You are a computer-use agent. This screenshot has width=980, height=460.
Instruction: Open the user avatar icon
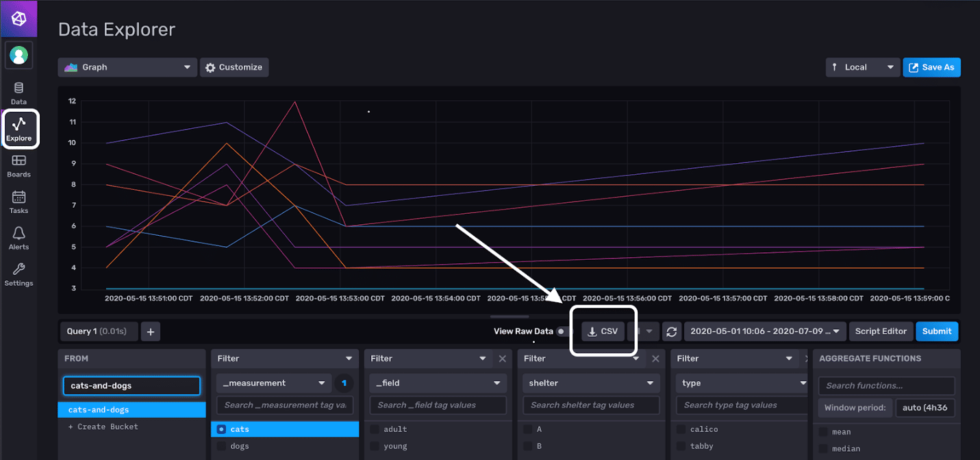[18, 54]
